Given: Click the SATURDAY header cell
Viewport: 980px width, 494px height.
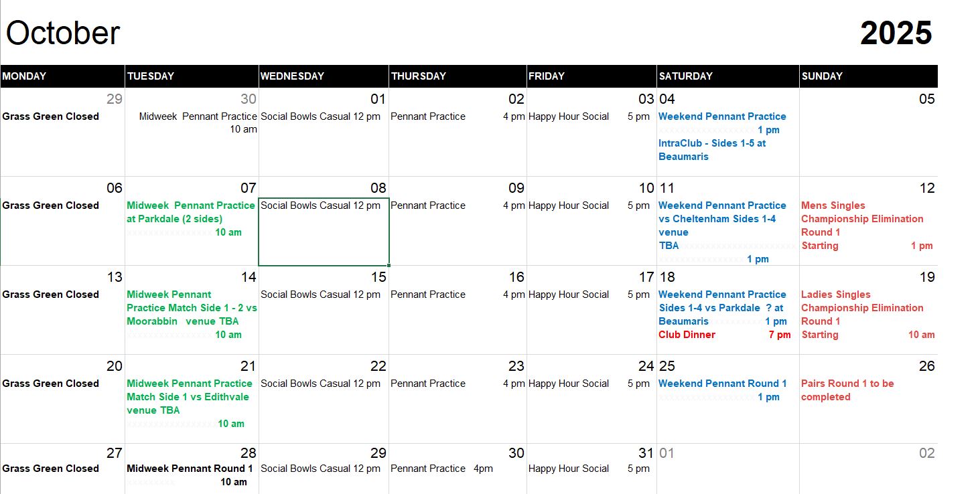Looking at the screenshot, I should (727, 76).
